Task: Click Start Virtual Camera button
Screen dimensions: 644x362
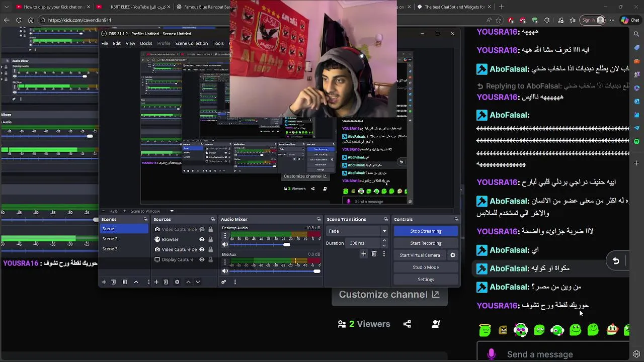Action: tap(420, 255)
